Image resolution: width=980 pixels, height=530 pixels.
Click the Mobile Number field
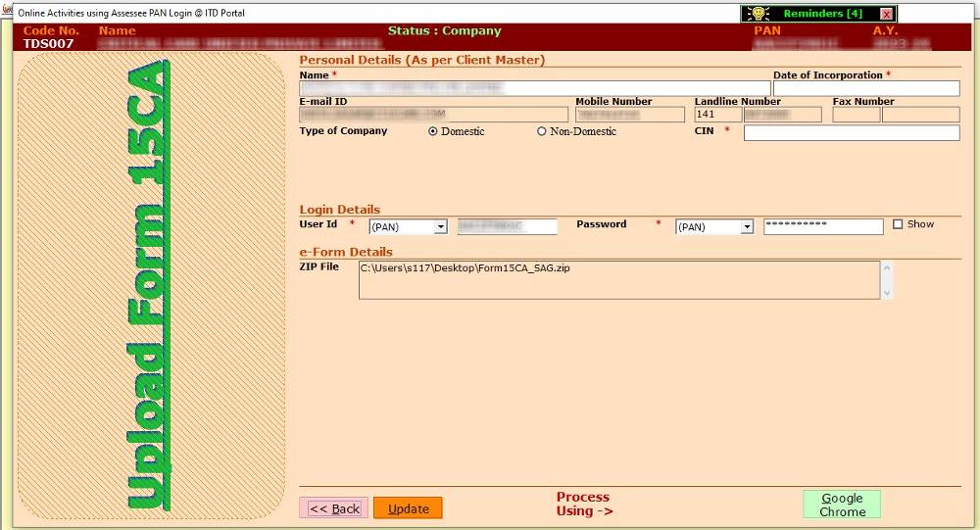click(629, 115)
